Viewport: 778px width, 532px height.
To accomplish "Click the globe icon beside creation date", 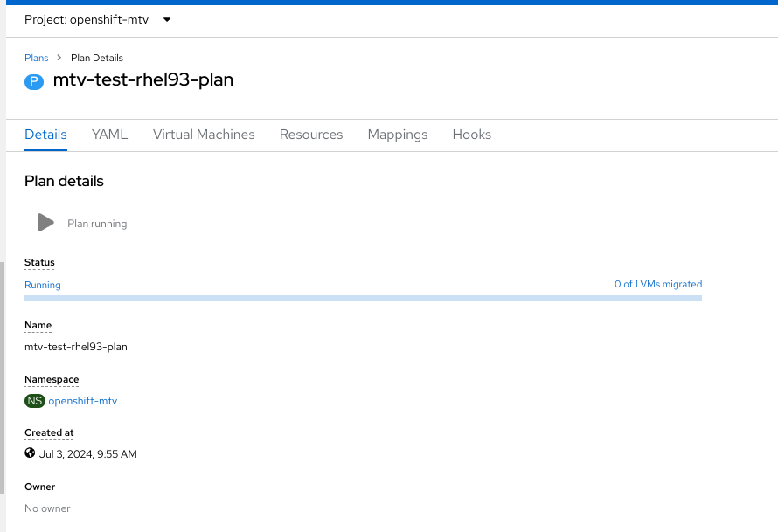I will (30, 453).
